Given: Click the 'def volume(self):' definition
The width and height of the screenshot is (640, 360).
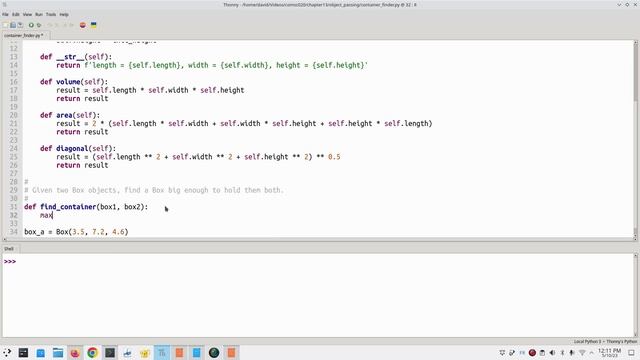Looking at the screenshot, I should [x=74, y=82].
